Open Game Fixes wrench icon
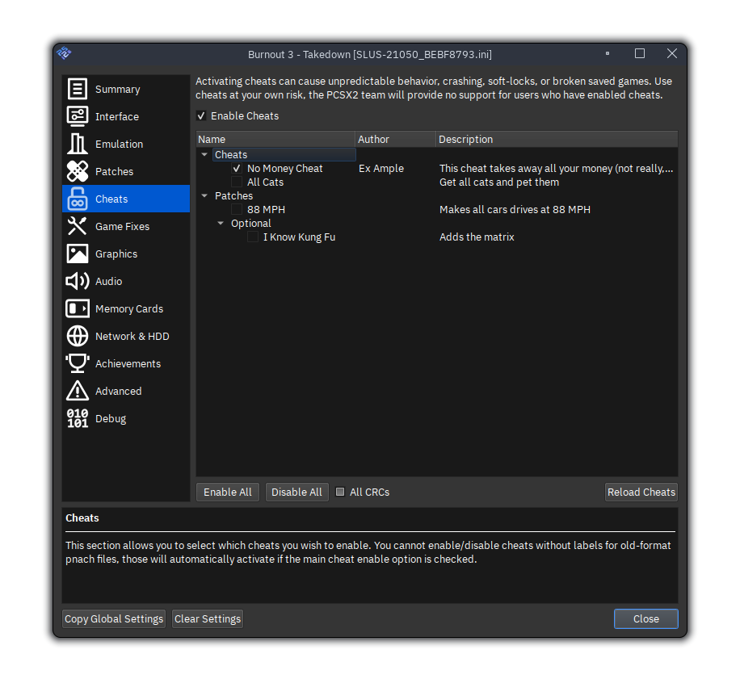The image size is (740, 700). [x=78, y=226]
